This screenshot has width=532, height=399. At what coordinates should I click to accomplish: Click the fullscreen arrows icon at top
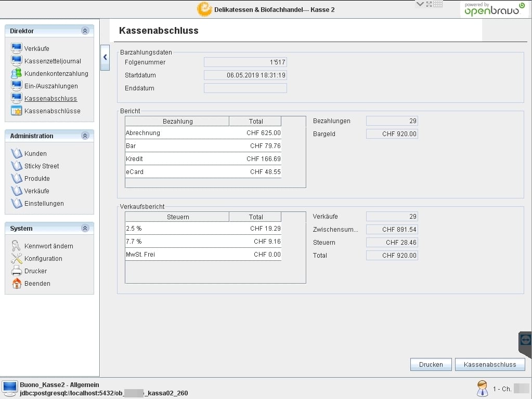[429, 4]
